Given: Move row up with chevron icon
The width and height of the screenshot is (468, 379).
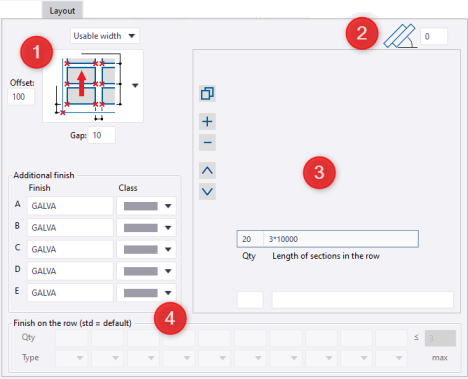Looking at the screenshot, I should click(x=207, y=171).
